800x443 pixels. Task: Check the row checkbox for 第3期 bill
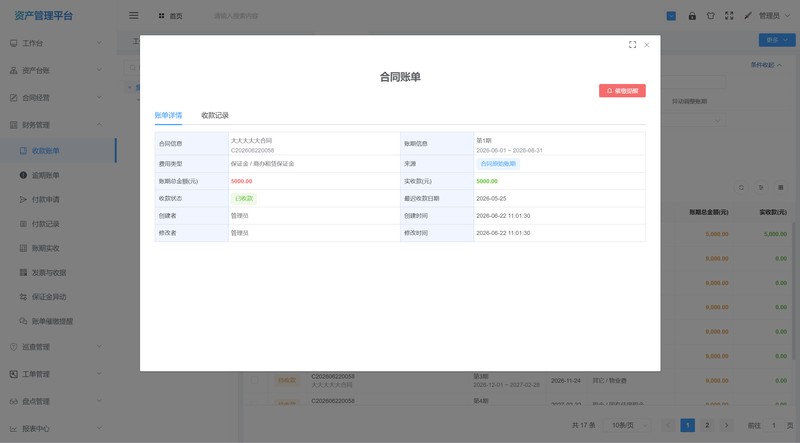[254, 380]
